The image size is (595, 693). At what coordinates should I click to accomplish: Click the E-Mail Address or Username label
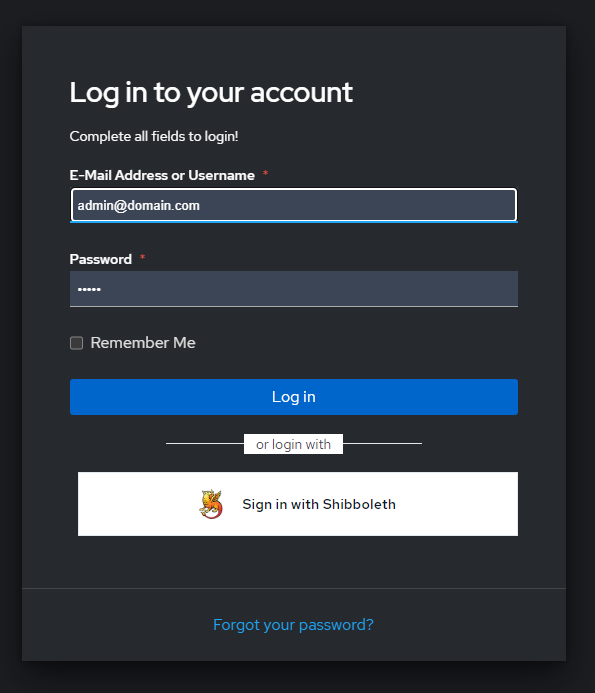coord(162,175)
